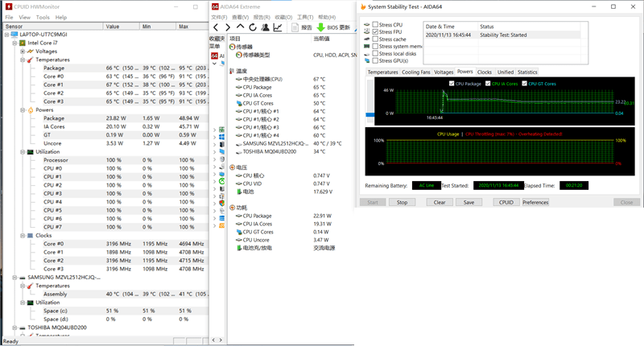Expand the Voltages node in HWMonitor

23,51
